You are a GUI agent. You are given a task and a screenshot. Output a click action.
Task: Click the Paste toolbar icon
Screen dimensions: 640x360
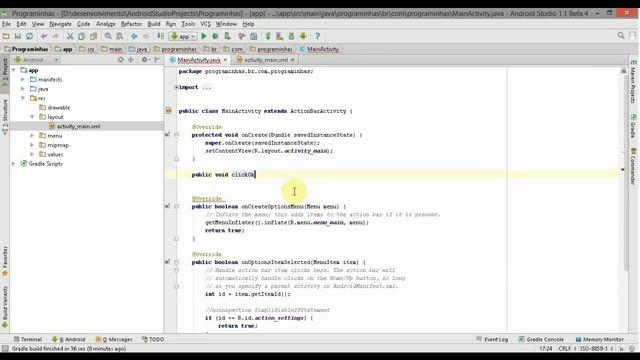[93, 36]
